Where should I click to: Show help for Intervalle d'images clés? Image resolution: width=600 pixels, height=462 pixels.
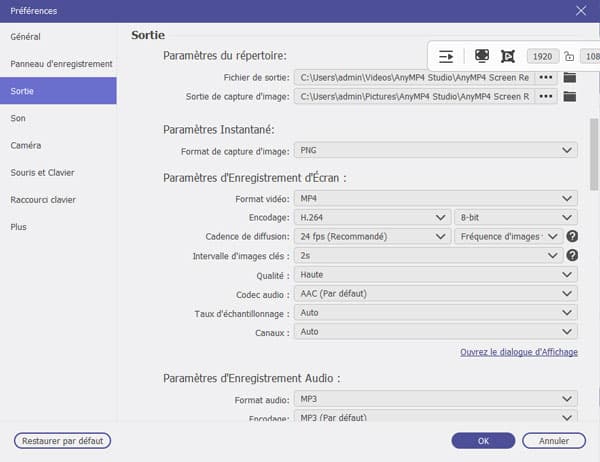pyautogui.click(x=572, y=255)
